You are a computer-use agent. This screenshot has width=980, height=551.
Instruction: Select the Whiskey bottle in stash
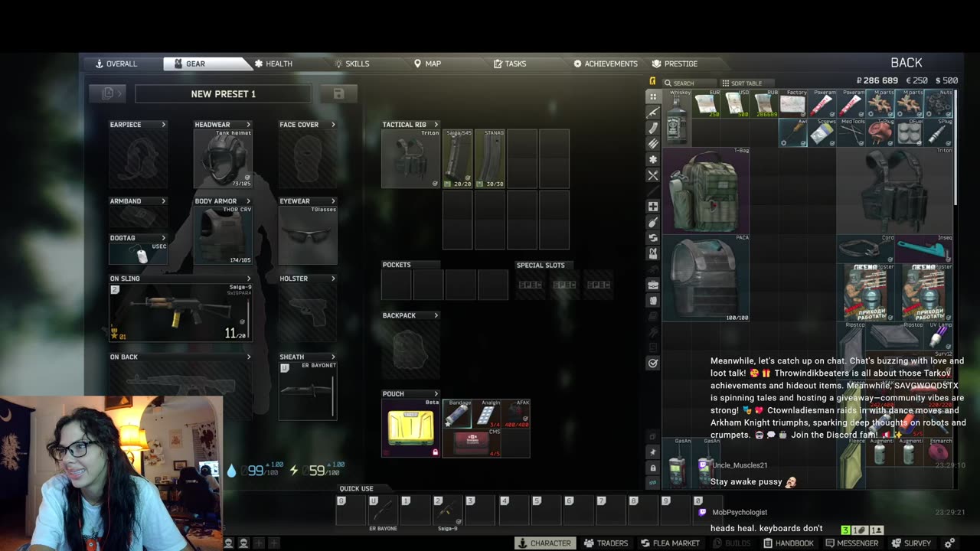pos(677,118)
